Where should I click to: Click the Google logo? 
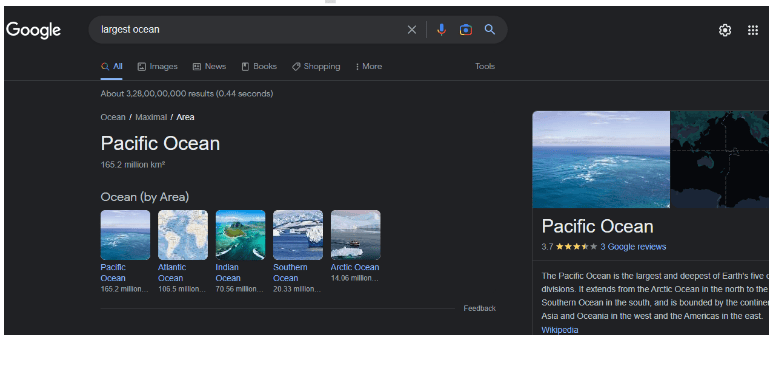pyautogui.click(x=33, y=30)
